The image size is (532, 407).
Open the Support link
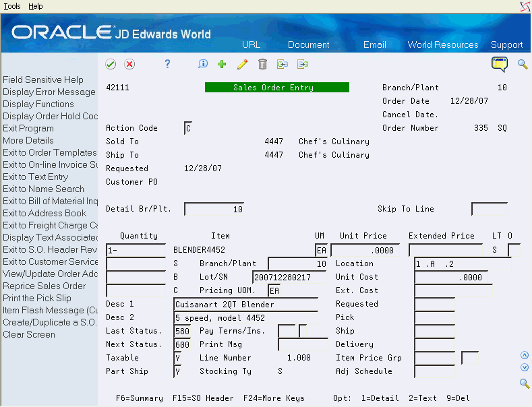pyautogui.click(x=506, y=44)
